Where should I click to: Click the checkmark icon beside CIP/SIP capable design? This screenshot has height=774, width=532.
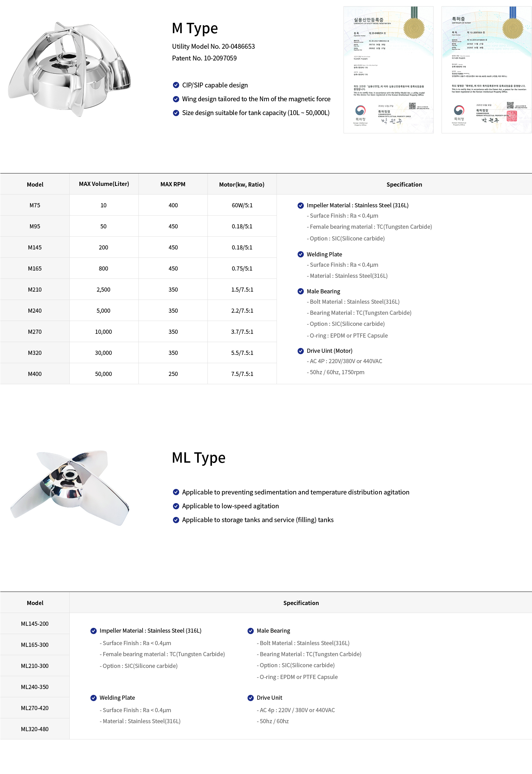(x=176, y=85)
